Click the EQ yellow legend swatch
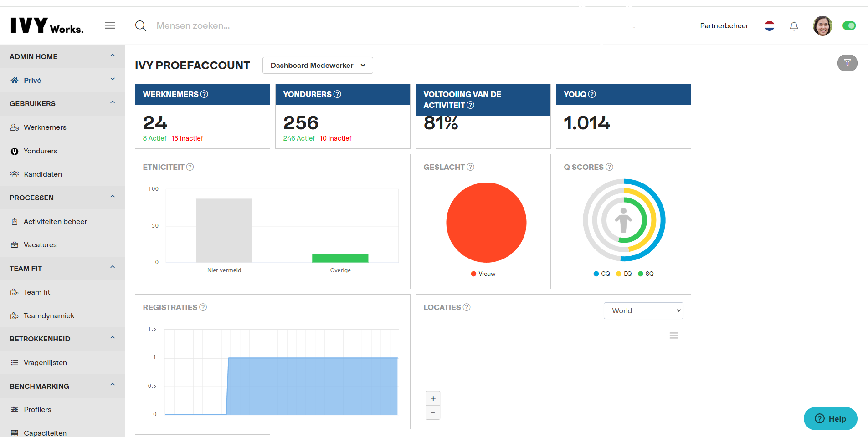Screen dimensions: 868x437 (x=618, y=274)
